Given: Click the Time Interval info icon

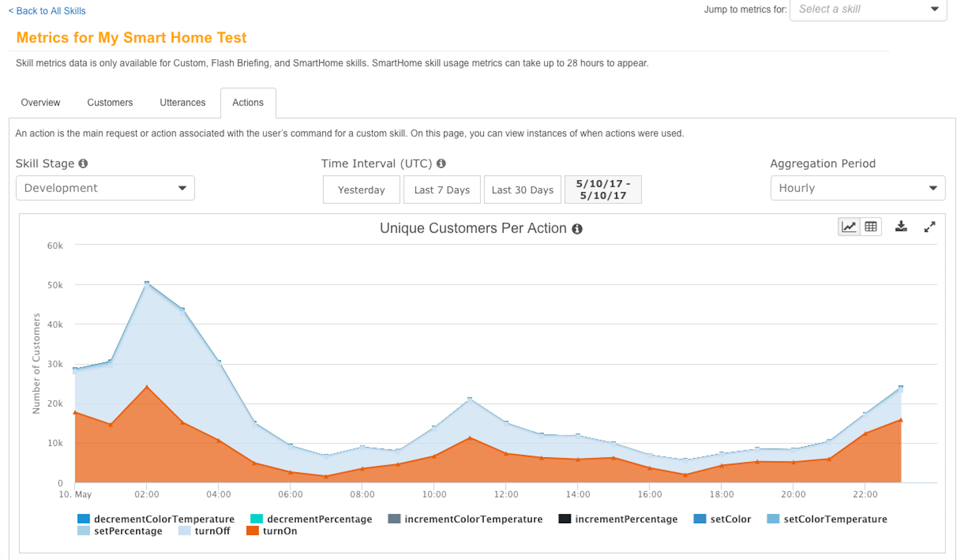Looking at the screenshot, I should [x=441, y=163].
